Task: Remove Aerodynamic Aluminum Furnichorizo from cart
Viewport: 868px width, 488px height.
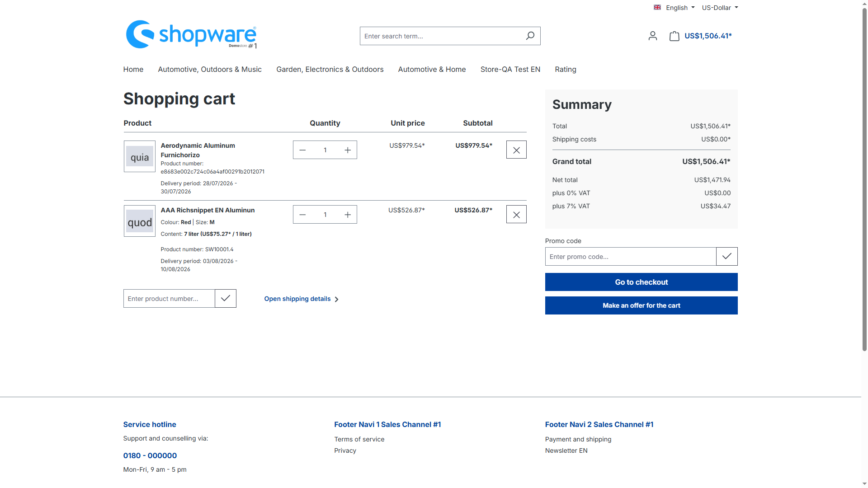Action: tap(516, 150)
